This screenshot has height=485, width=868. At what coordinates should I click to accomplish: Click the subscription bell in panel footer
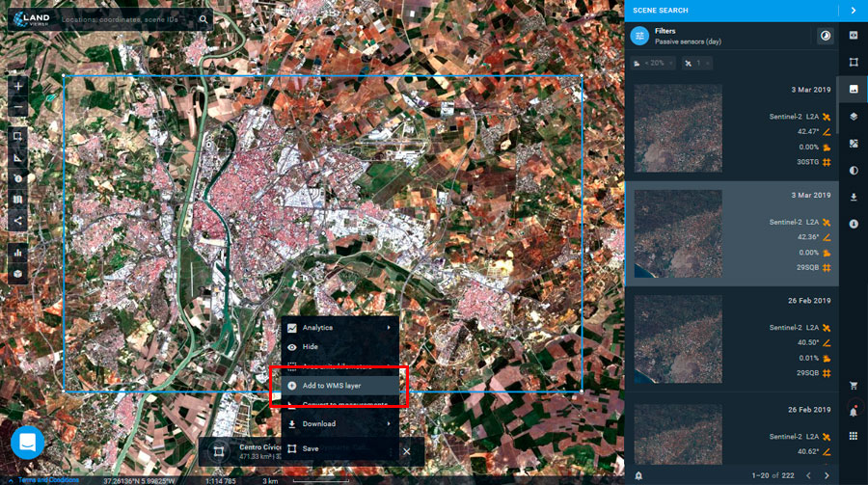point(638,475)
